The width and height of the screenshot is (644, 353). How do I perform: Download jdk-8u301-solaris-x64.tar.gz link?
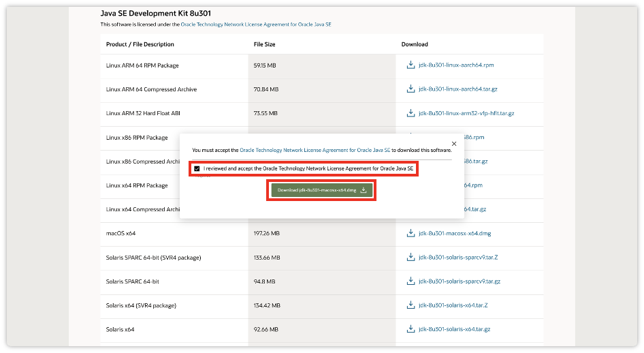click(454, 328)
